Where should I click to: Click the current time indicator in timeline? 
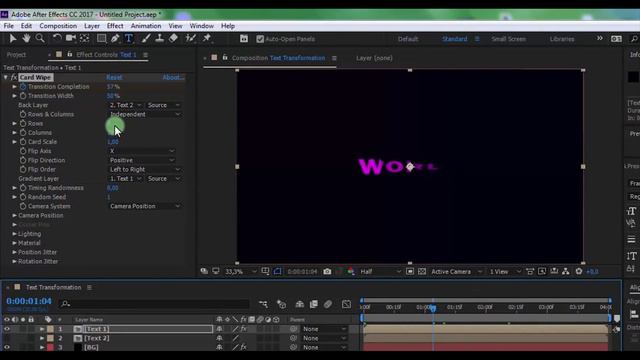[433, 309]
